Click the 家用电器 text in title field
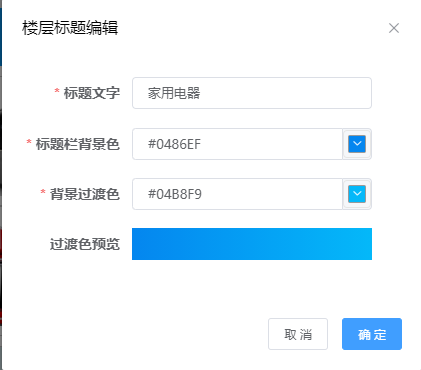This screenshot has width=421, height=370. [x=174, y=93]
